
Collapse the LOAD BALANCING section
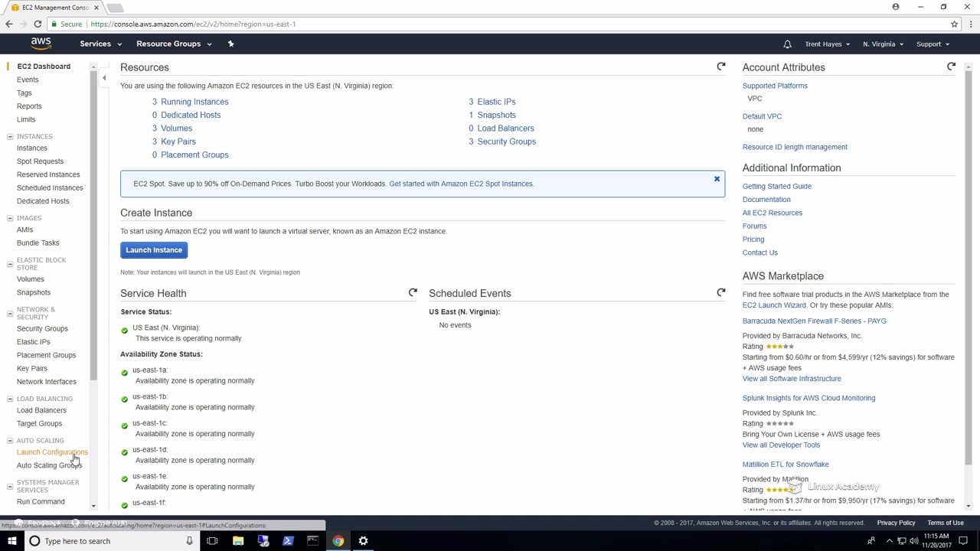10,399
